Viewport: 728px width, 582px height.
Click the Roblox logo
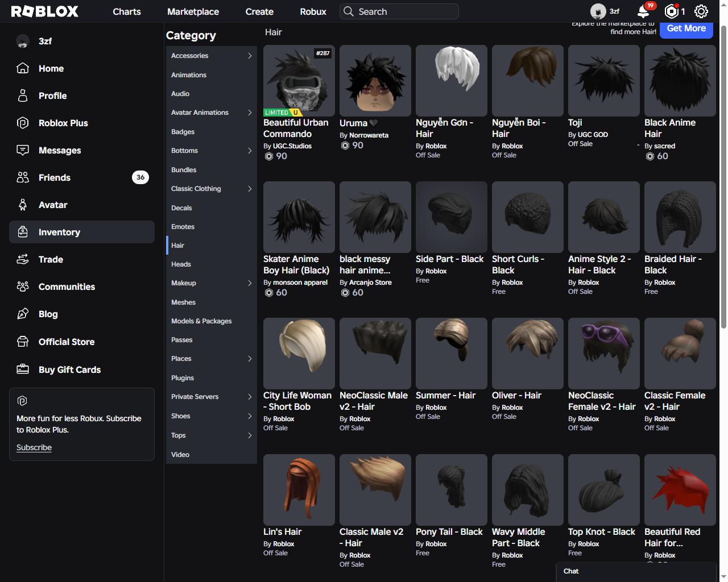45,11
